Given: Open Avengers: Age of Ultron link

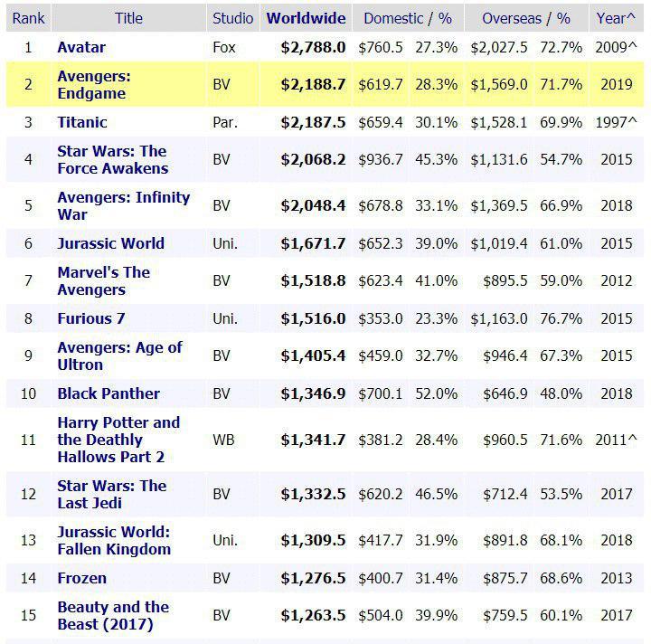Looking at the screenshot, I should click(119, 355).
